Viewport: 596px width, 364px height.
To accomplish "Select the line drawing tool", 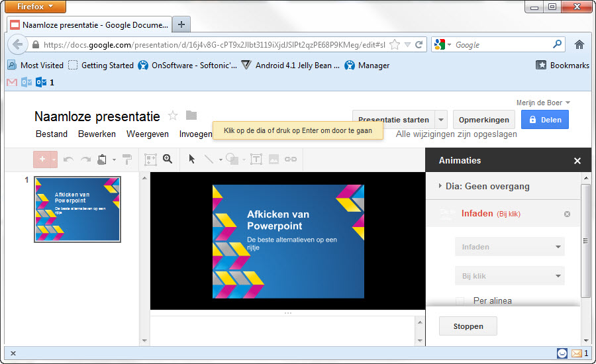I will [209, 159].
